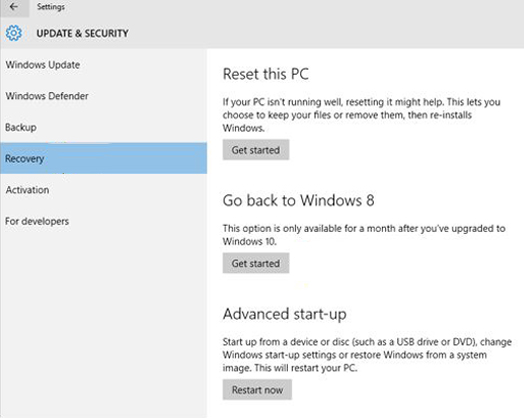The image size is (524, 418).
Task: Select the Recovery sidebar item
Action: click(103, 158)
